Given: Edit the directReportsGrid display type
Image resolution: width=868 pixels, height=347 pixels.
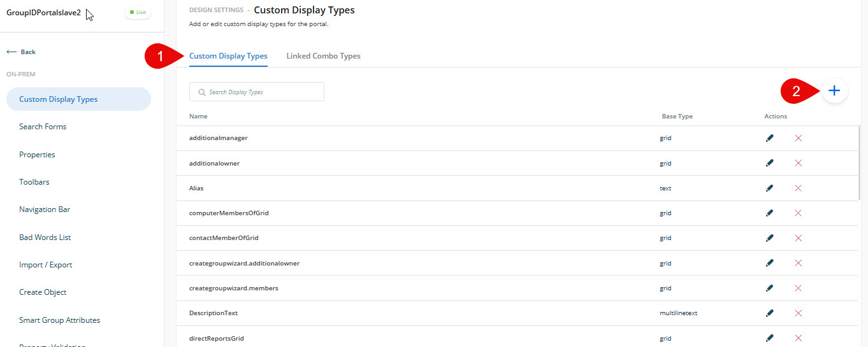Looking at the screenshot, I should tap(769, 338).
